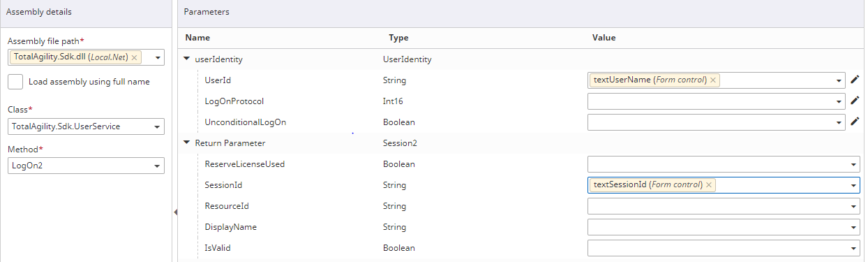Collapse the userIdentity parameter node
The height and width of the screenshot is (262, 868).
187,59
